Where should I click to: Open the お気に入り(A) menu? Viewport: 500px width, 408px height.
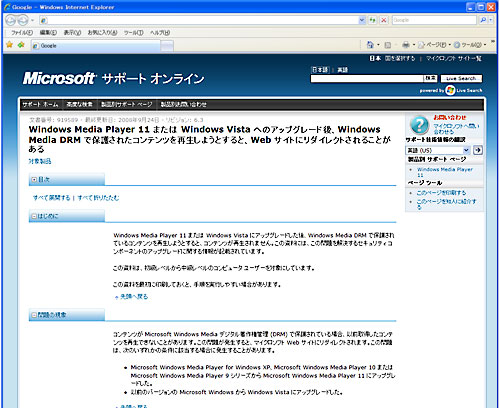click(x=102, y=33)
